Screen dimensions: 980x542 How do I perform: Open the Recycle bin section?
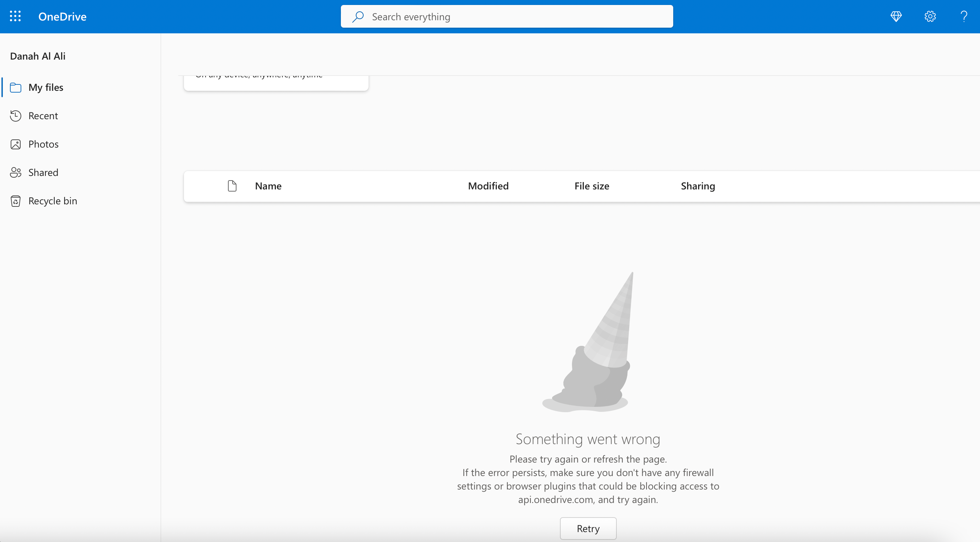[53, 201]
